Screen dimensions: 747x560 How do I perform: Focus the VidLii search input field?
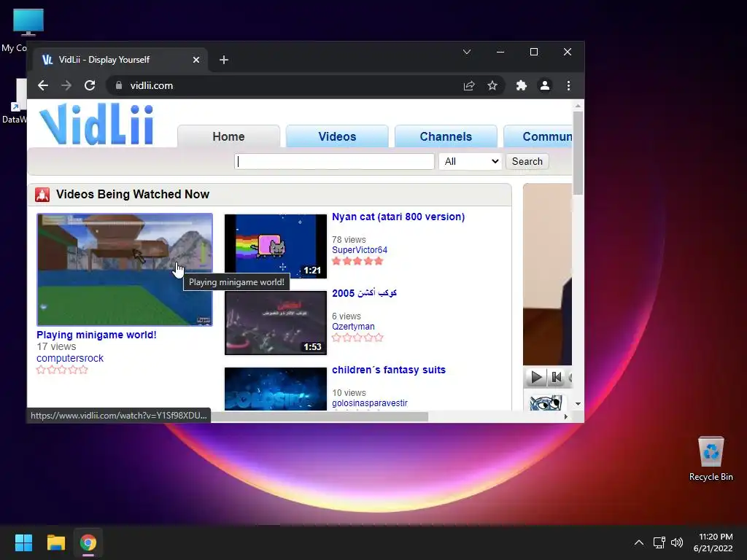point(334,161)
